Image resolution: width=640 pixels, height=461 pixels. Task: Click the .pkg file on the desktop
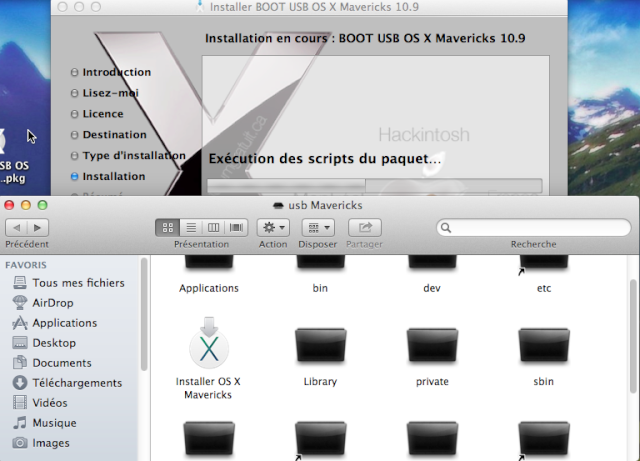pyautogui.click(x=12, y=155)
